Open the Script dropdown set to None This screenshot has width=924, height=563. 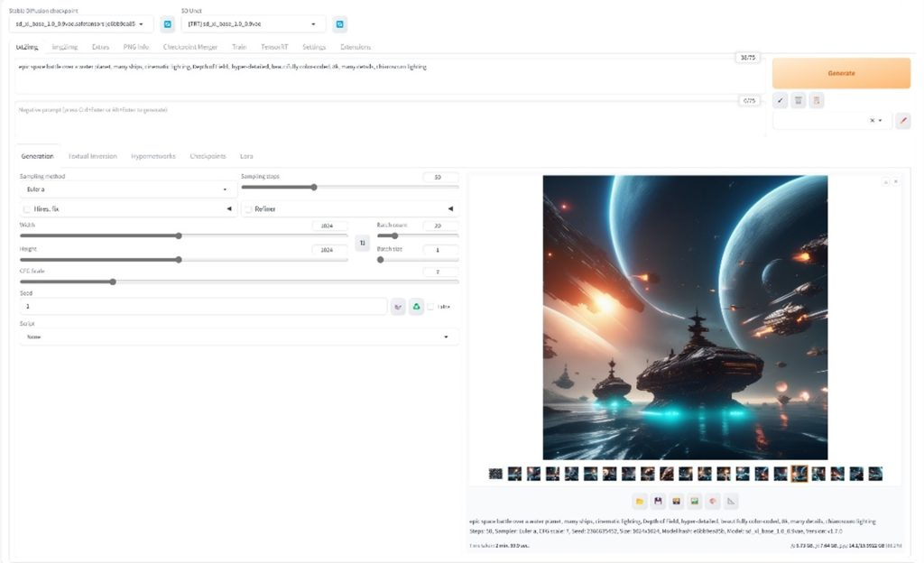[238, 337]
